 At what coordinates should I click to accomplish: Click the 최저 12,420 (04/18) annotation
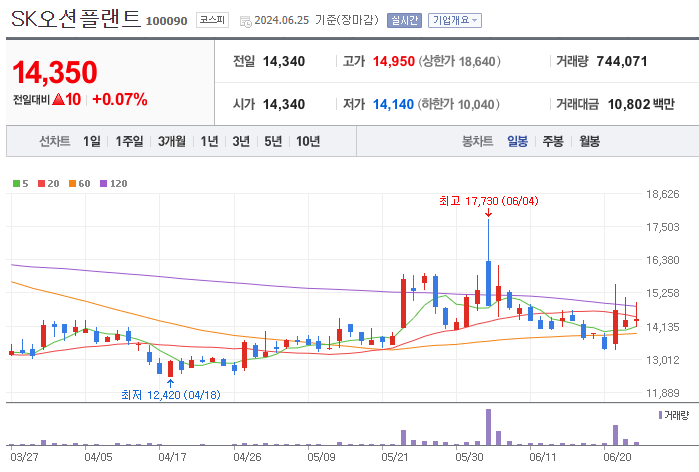pyautogui.click(x=171, y=395)
